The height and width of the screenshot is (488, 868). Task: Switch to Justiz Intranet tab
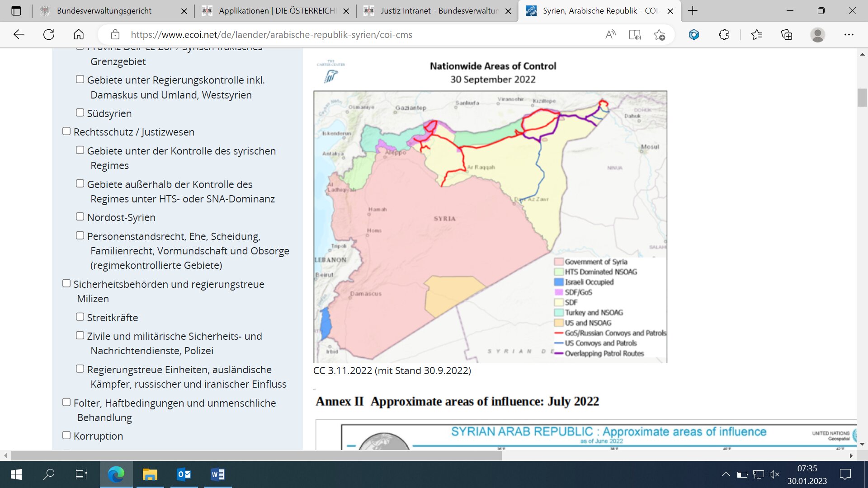[x=439, y=11]
